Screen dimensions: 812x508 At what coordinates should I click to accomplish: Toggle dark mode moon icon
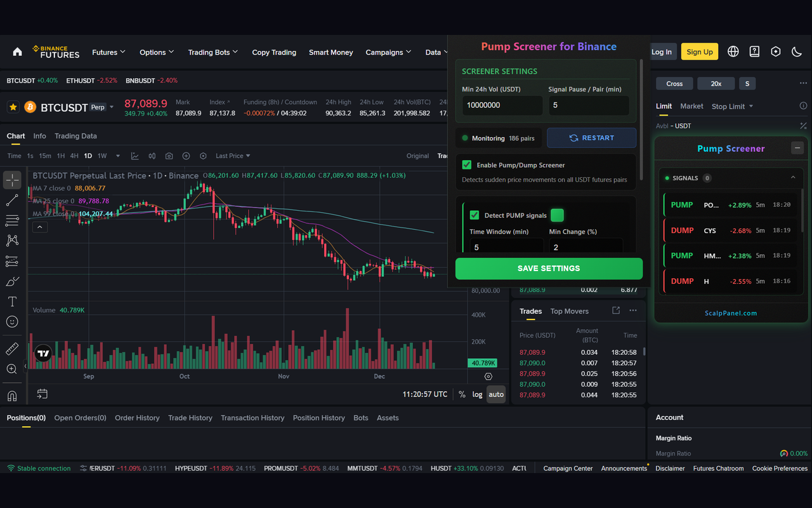(x=797, y=52)
